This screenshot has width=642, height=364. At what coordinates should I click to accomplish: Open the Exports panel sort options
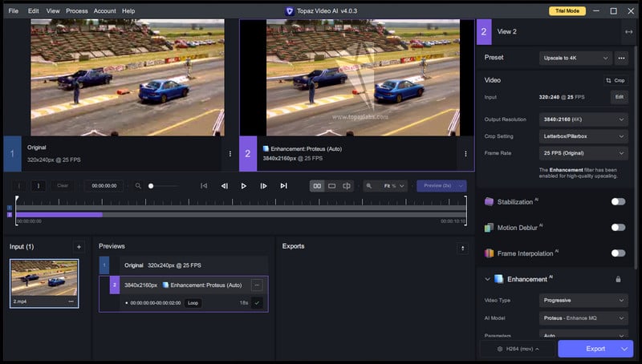[463, 249]
